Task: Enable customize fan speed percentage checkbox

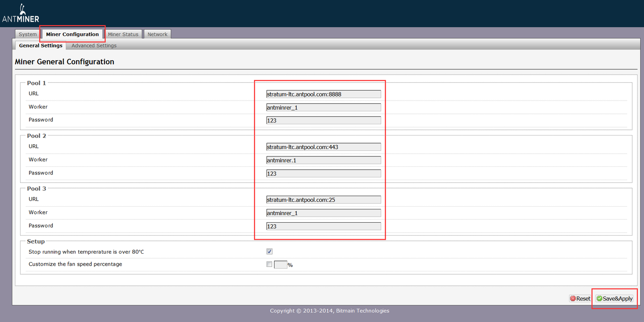Action: [269, 264]
